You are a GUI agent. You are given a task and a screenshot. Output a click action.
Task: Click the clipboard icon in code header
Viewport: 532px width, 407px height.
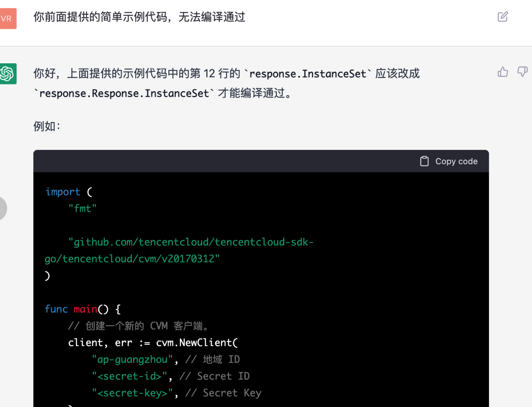click(x=424, y=161)
